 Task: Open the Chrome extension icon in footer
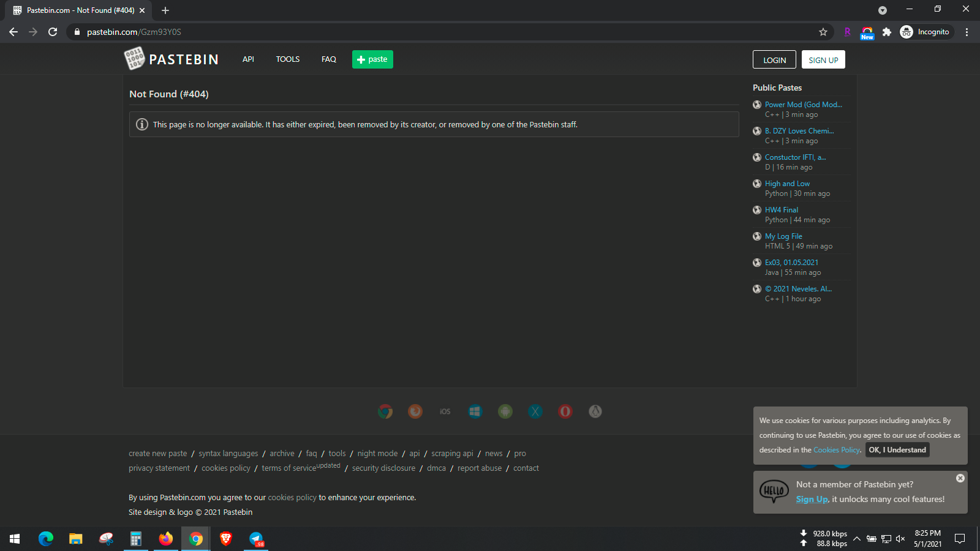click(x=385, y=411)
